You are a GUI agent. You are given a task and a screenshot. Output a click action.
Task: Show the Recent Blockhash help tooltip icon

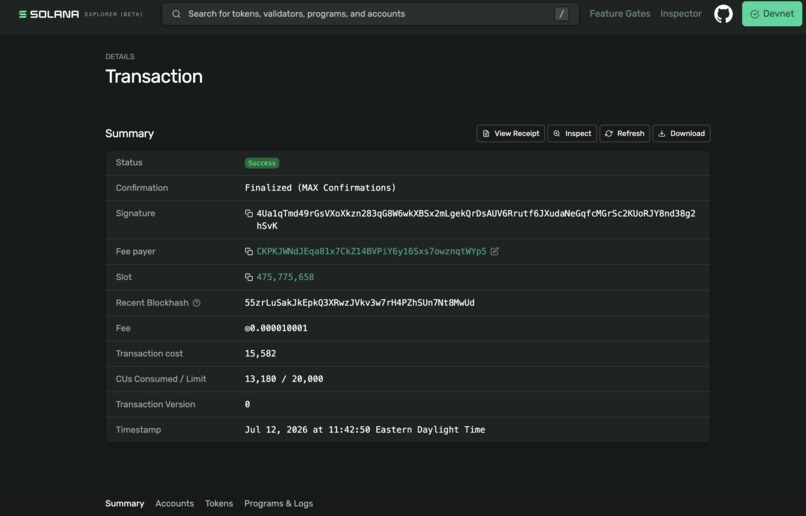tap(196, 303)
